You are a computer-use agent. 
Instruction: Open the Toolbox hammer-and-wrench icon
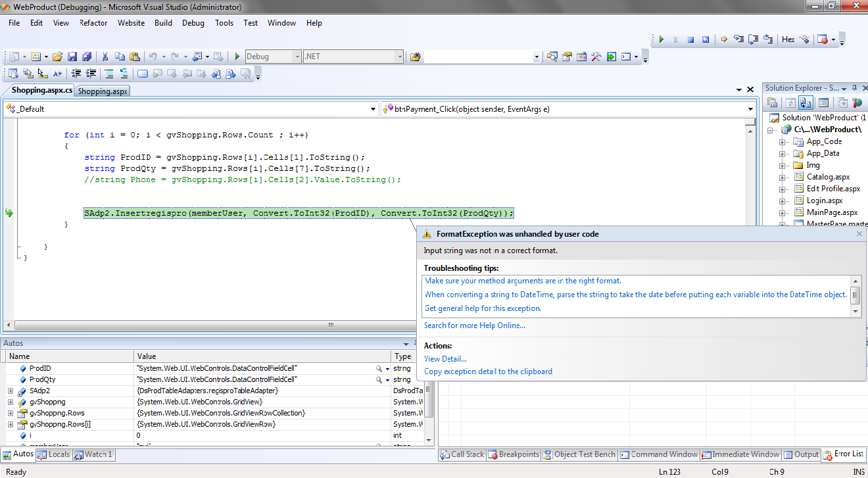click(x=596, y=57)
